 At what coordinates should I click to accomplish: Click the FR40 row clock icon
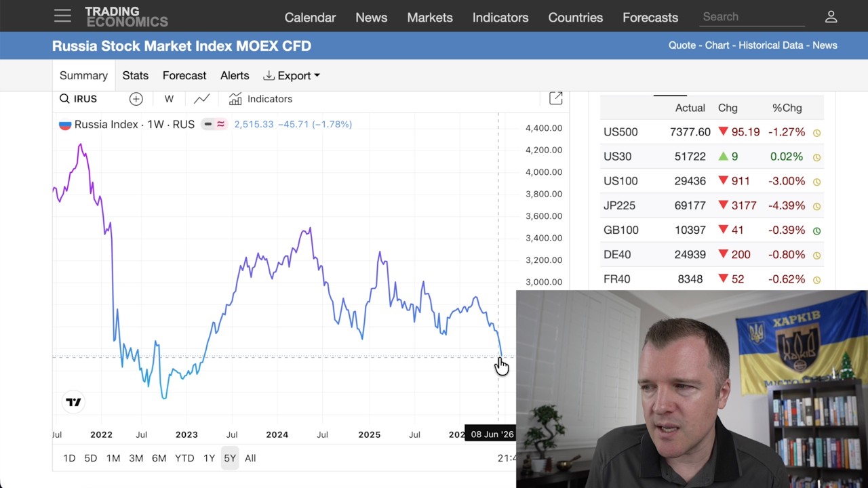816,279
